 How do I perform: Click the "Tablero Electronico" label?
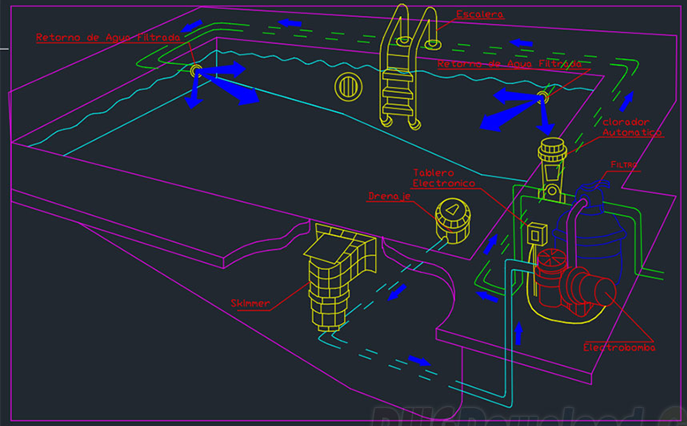[443, 178]
